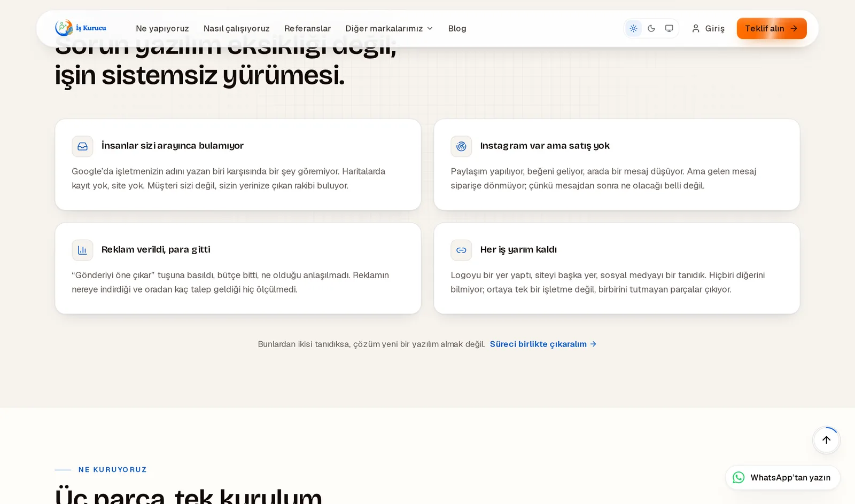This screenshot has height=504, width=855.
Task: Select the light theme sun icon
Action: point(633,28)
